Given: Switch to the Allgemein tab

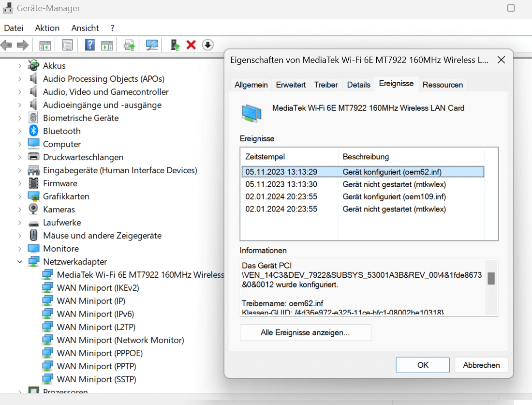Looking at the screenshot, I should click(251, 85).
